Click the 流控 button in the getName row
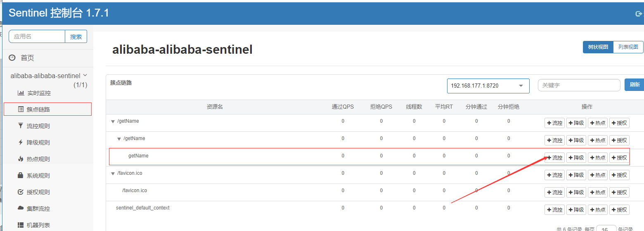 click(554, 157)
